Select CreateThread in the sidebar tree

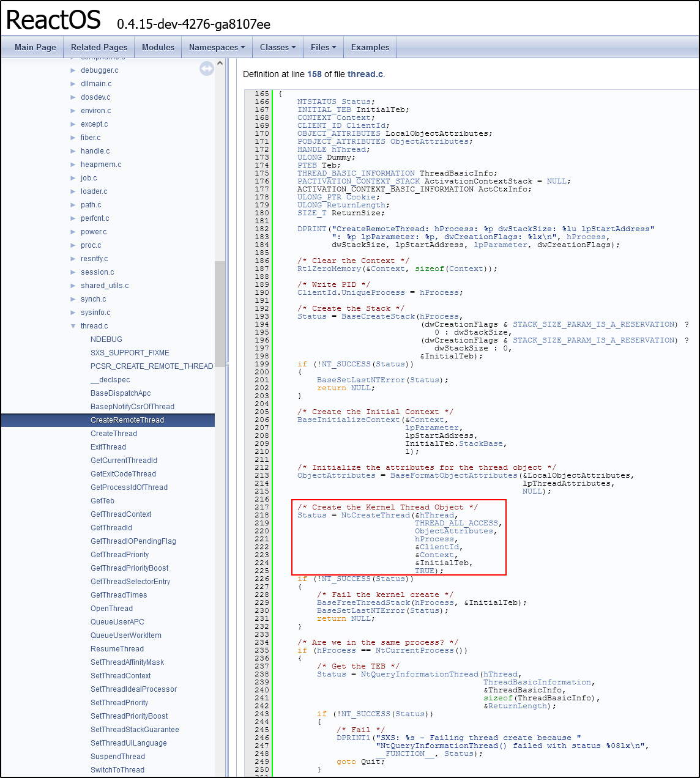pos(114,434)
